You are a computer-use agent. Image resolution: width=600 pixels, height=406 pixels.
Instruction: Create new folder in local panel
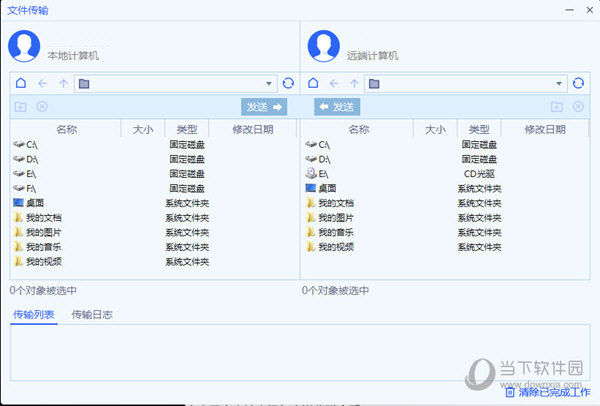coord(21,107)
